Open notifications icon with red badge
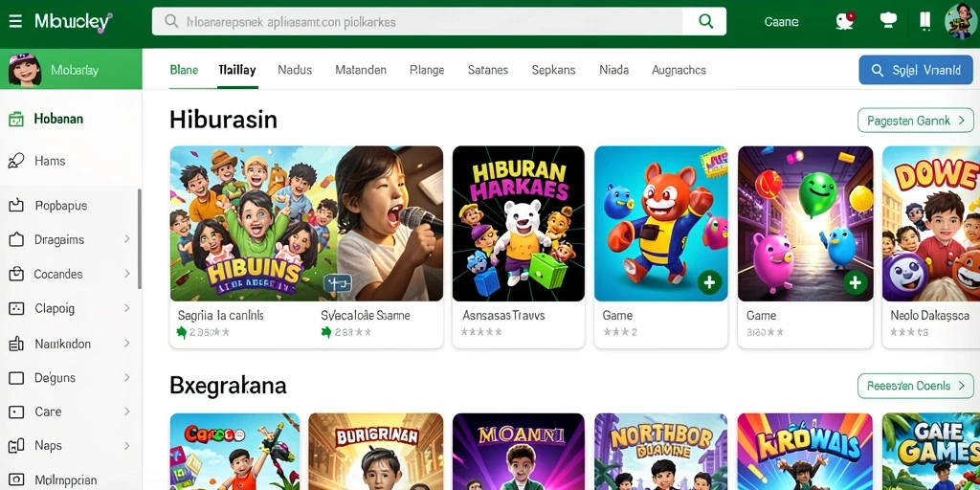 845,21
